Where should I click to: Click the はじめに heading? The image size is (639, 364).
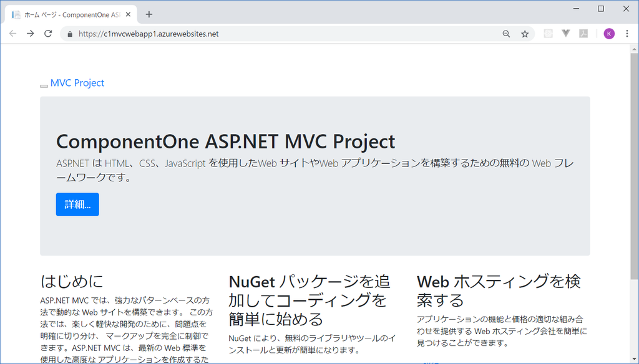pos(72,281)
